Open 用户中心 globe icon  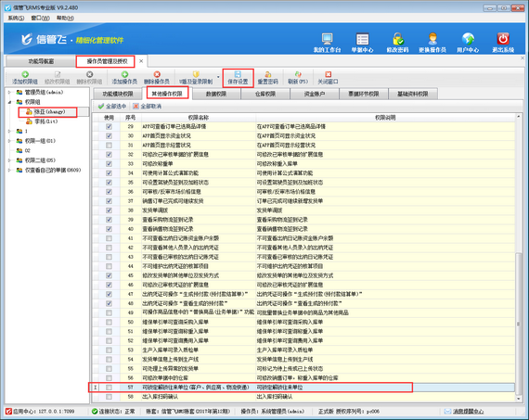click(468, 39)
